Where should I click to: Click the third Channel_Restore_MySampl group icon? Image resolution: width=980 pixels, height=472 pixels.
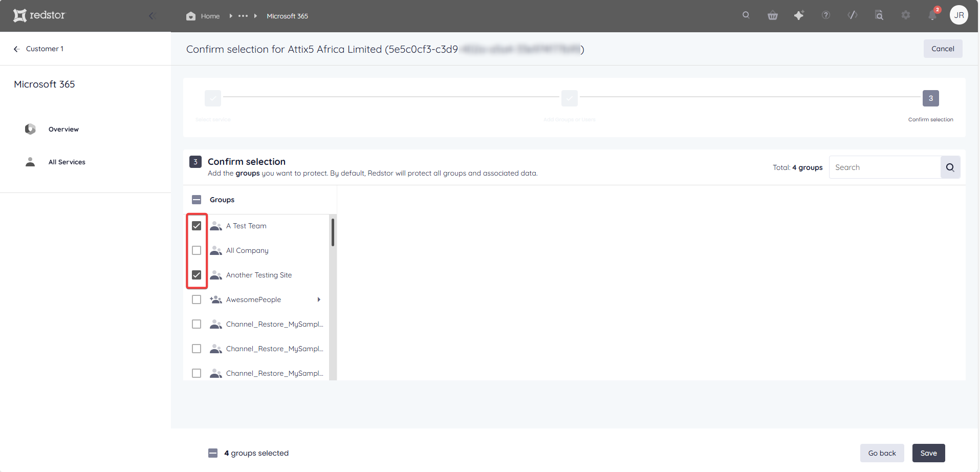(x=216, y=373)
